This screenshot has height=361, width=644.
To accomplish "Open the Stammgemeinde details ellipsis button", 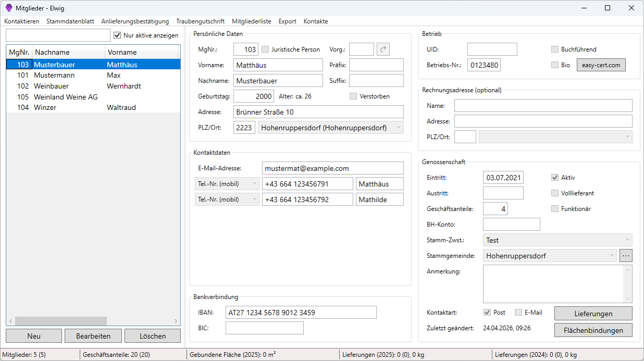I will coord(626,256).
